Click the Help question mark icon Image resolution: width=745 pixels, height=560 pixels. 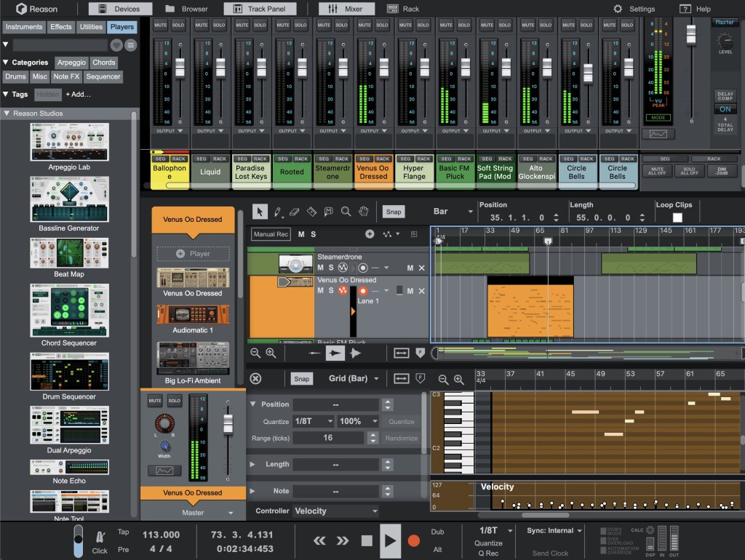click(685, 9)
